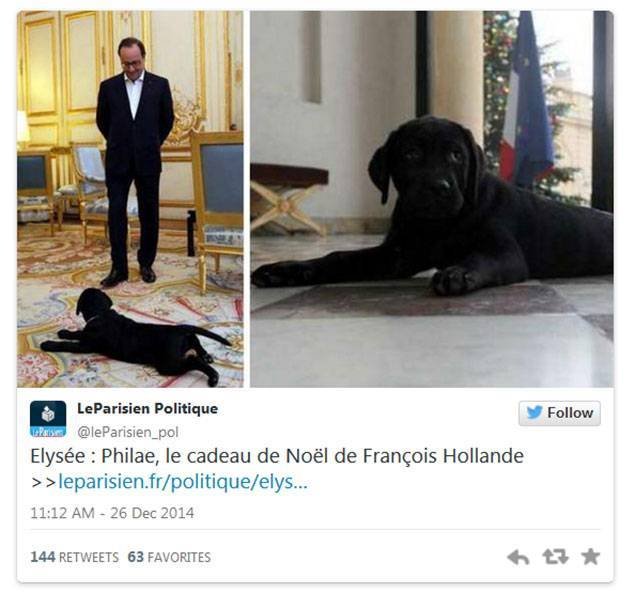Favorite the tweet with the star icon
Viewport: 635px width, 593px height.
pos(590,557)
